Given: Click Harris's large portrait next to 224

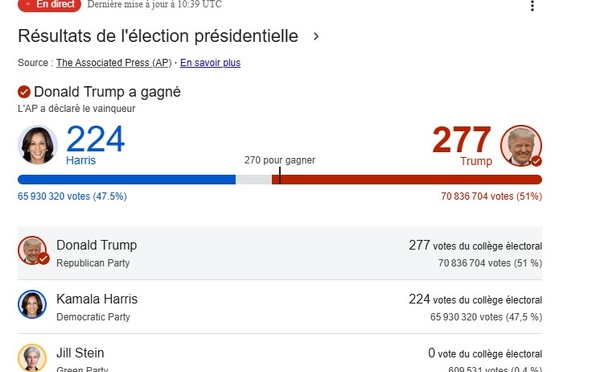Looking at the screenshot, I should [x=38, y=145].
